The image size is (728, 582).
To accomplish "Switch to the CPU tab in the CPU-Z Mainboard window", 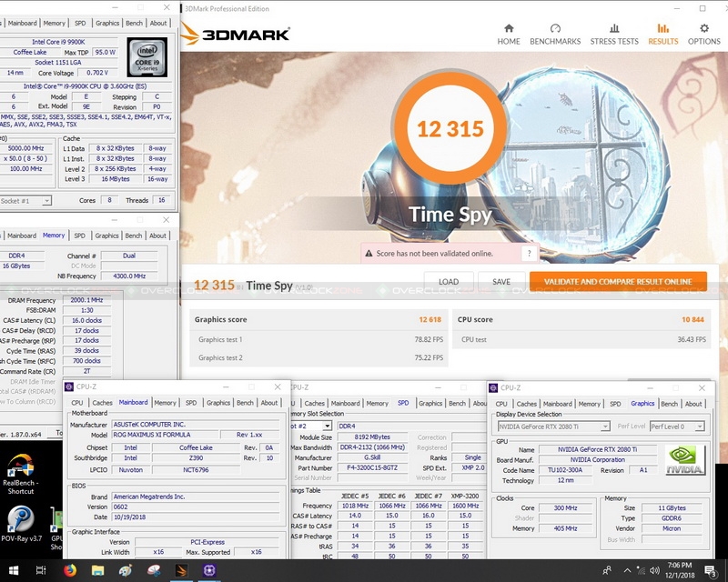I will click(x=77, y=402).
